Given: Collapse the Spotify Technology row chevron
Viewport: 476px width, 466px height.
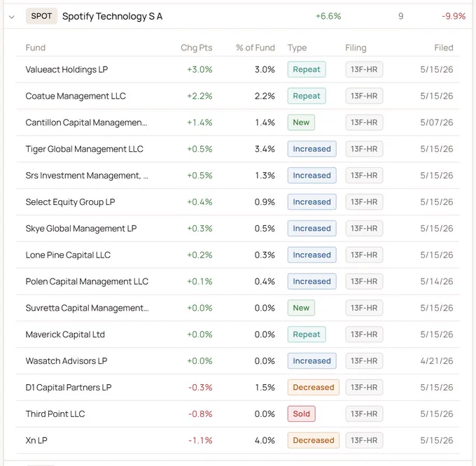Looking at the screenshot, I should click(12, 17).
